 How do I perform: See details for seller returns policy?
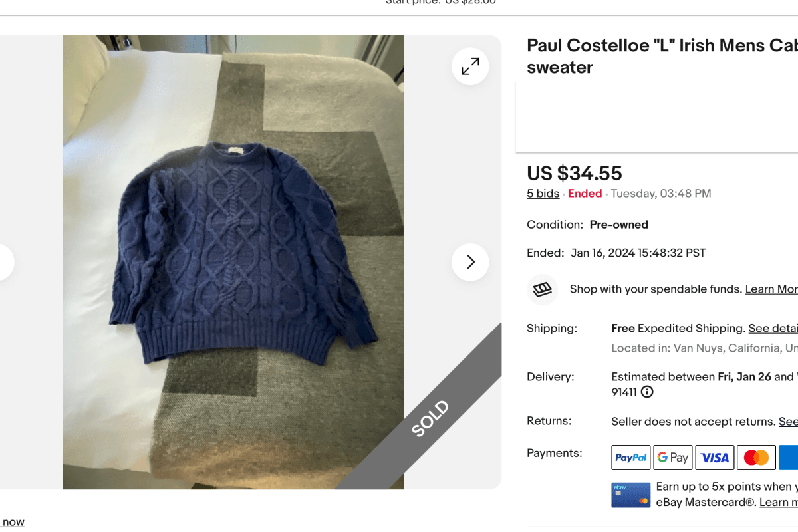tap(788, 422)
